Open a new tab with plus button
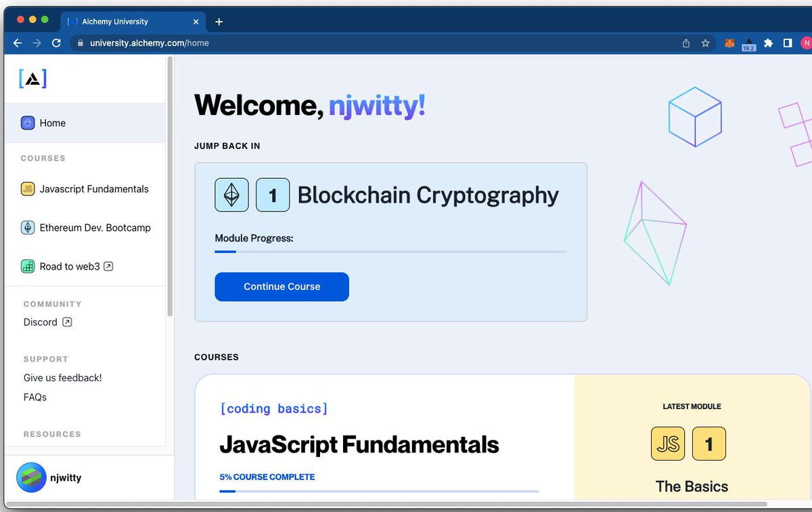 pyautogui.click(x=219, y=22)
